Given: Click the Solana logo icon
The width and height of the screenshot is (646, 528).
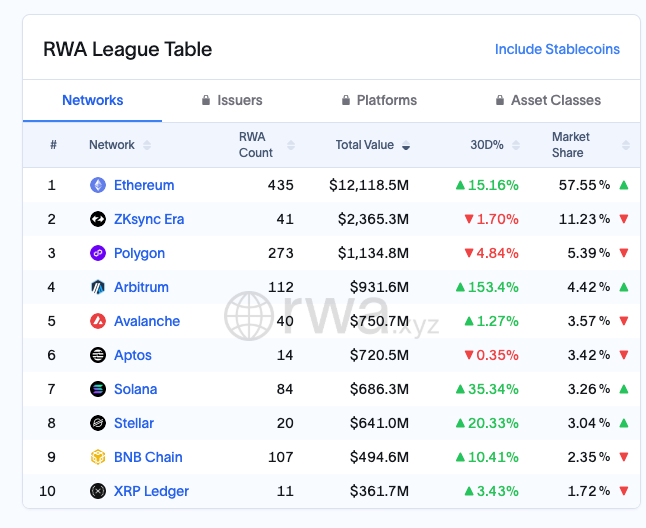Looking at the screenshot, I should [98, 389].
